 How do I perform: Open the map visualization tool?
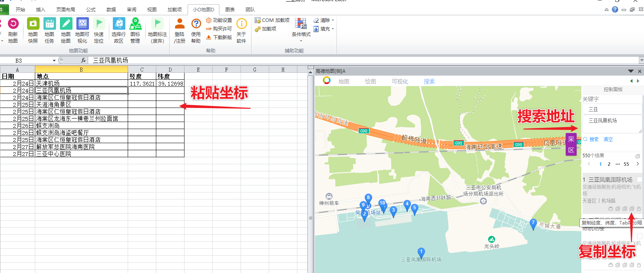(82, 24)
